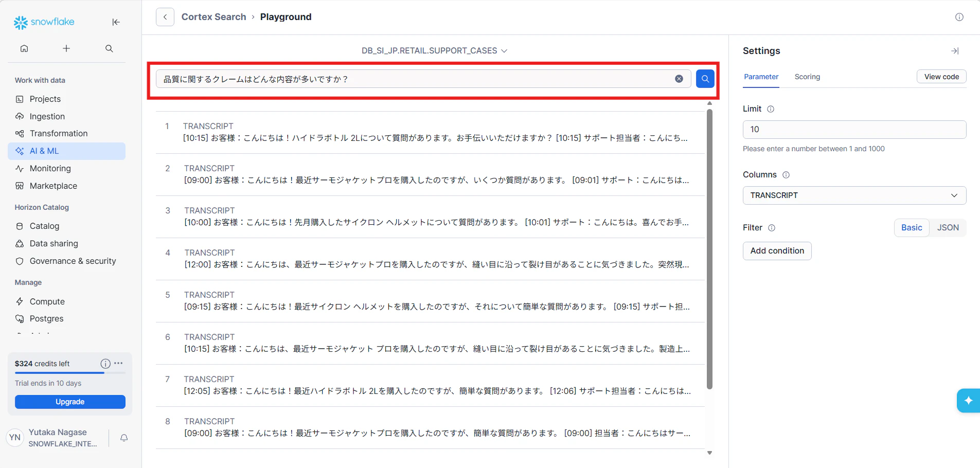Clear the search query text
The image size is (980, 468).
coord(679,79)
